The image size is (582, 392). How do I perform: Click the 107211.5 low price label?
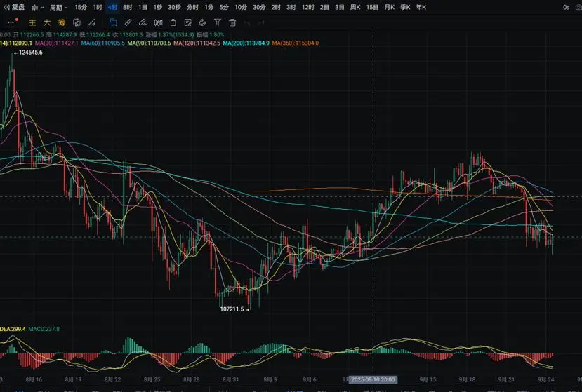pos(232,309)
